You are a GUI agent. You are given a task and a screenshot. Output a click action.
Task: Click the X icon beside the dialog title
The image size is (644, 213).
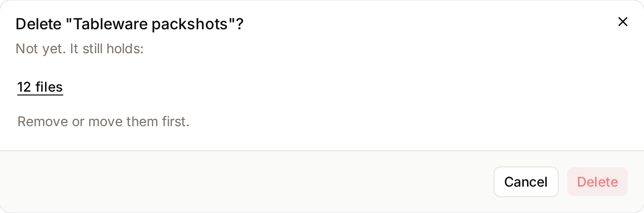click(x=622, y=22)
